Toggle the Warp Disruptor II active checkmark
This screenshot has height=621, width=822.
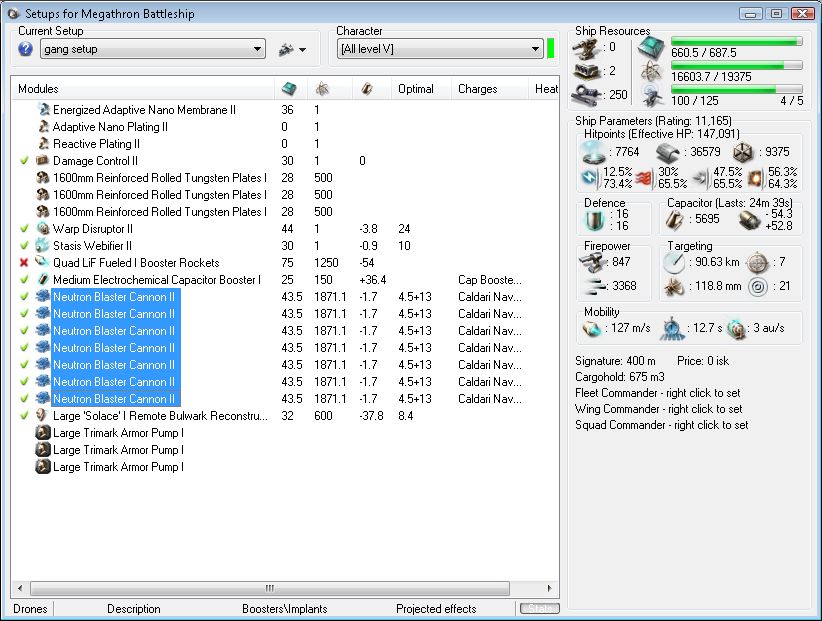click(x=24, y=229)
